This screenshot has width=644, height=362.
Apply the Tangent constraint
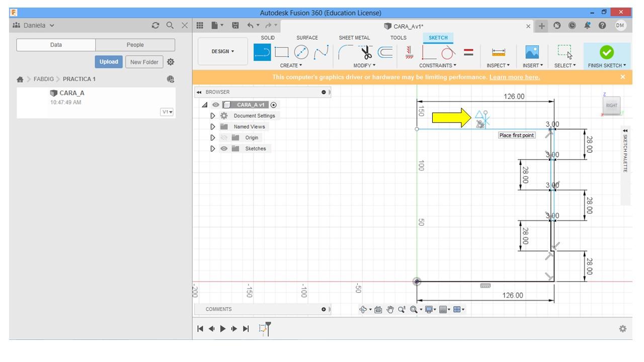(x=448, y=52)
